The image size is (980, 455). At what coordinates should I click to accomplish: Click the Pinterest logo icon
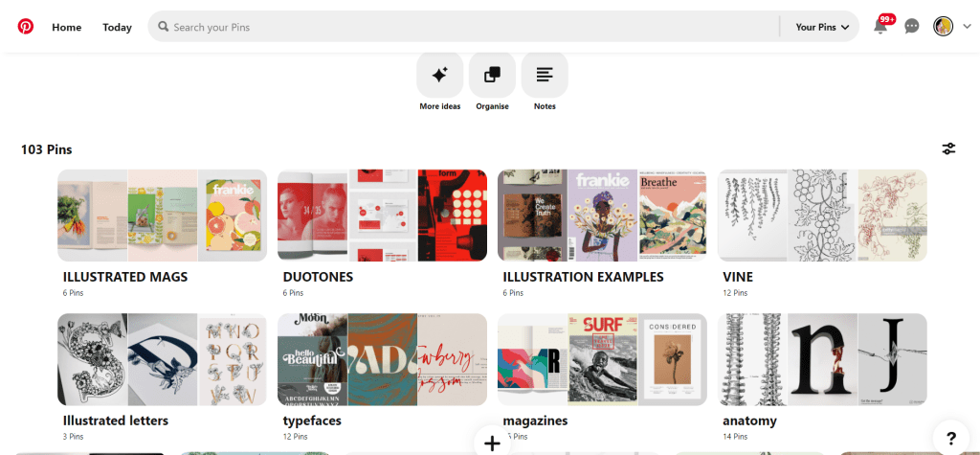pos(26,27)
